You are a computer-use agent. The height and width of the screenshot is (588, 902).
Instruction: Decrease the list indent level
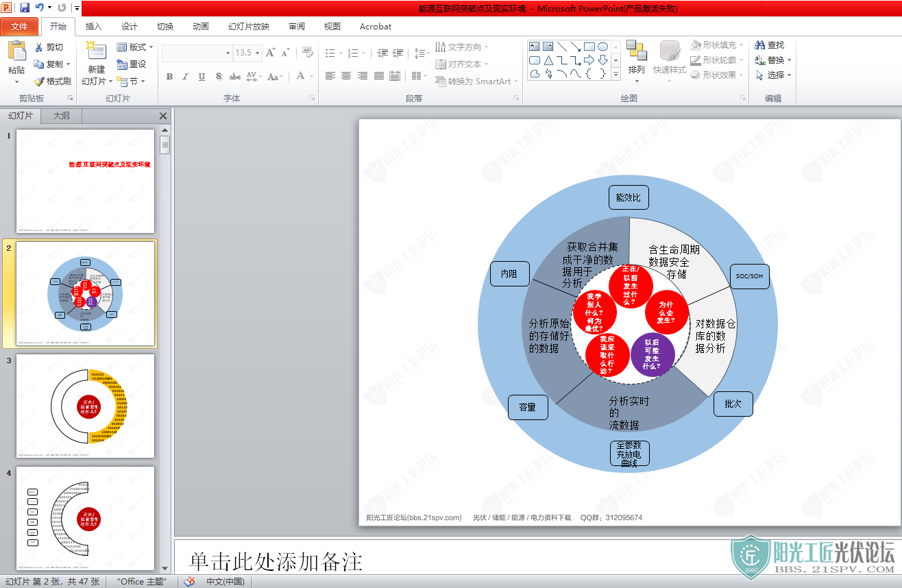(x=382, y=53)
